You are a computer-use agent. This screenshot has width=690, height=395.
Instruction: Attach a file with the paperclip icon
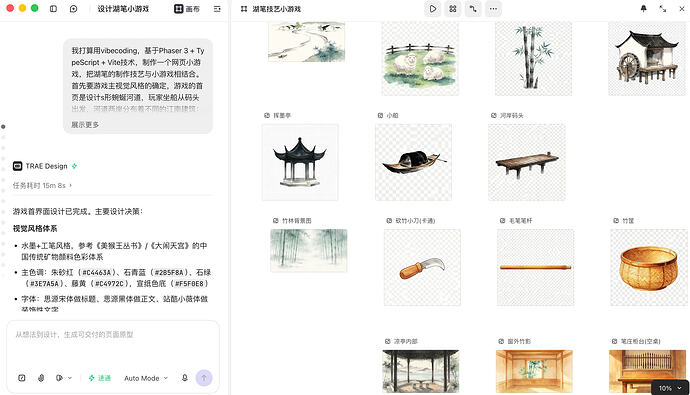pyautogui.click(x=41, y=378)
